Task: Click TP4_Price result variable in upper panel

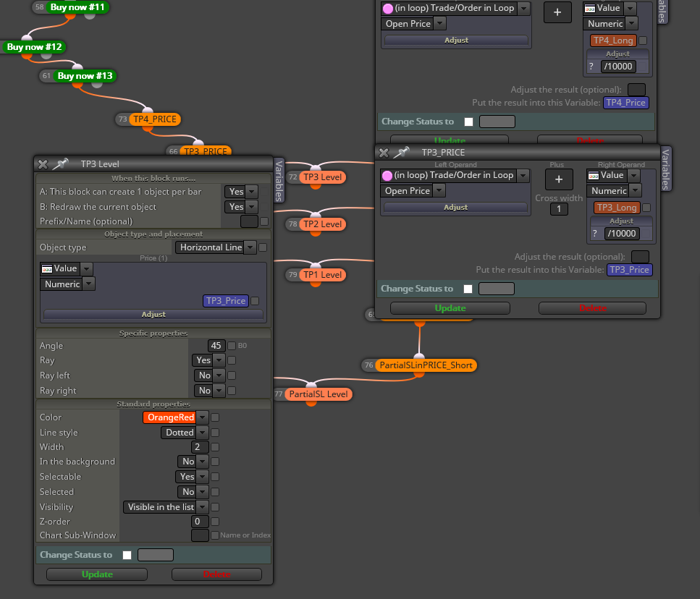Action: (x=625, y=103)
